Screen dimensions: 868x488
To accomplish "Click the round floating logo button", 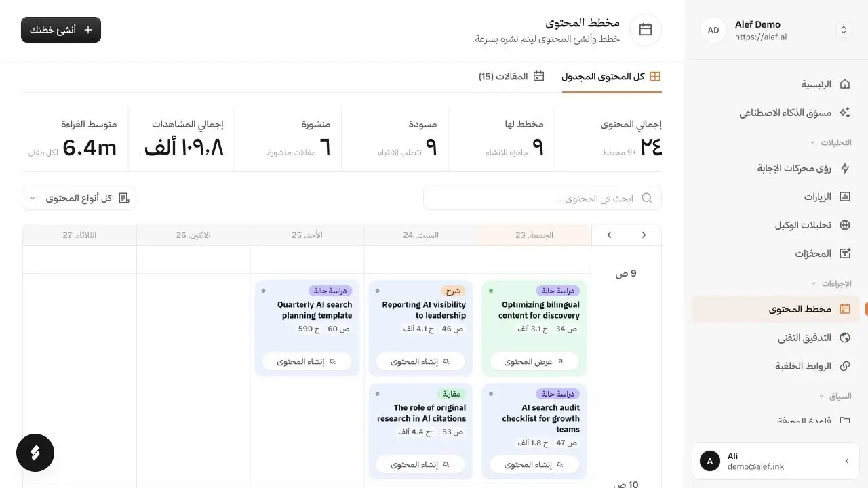I will pyautogui.click(x=35, y=453).
